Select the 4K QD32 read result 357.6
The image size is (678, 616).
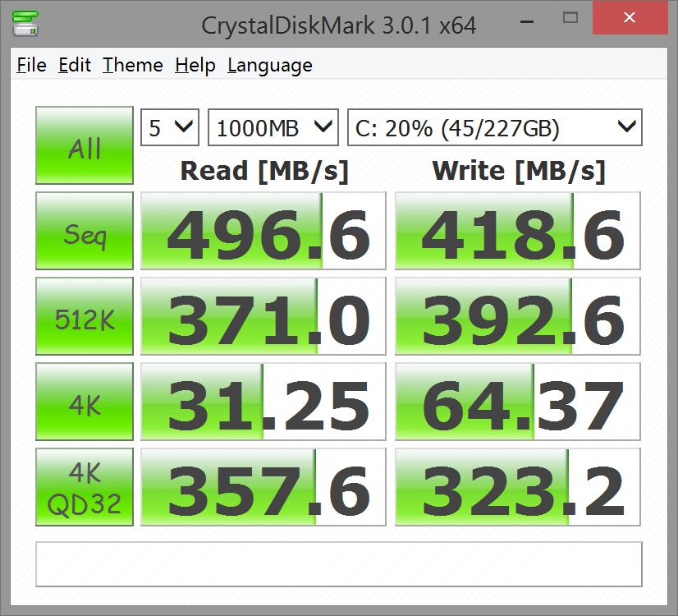(x=263, y=487)
